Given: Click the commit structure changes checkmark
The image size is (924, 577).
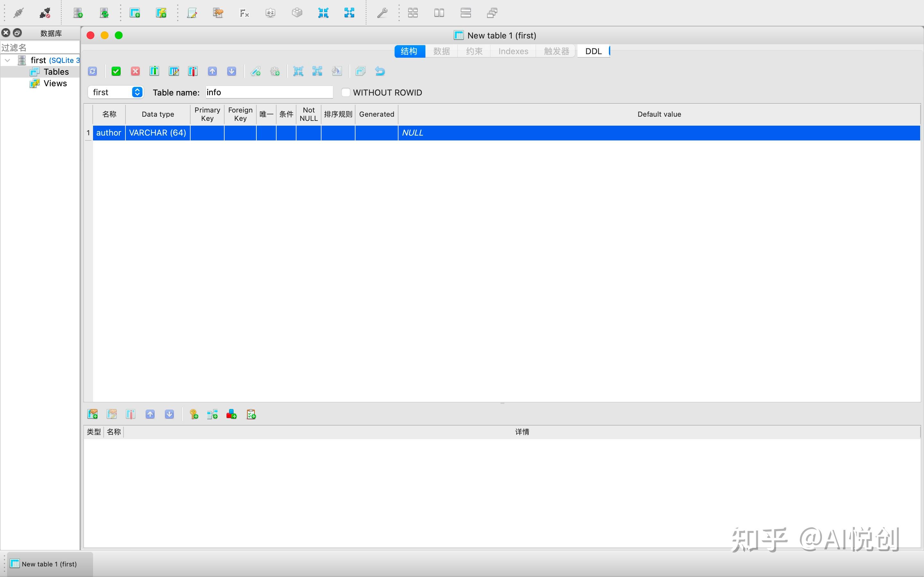Looking at the screenshot, I should click(x=116, y=71).
